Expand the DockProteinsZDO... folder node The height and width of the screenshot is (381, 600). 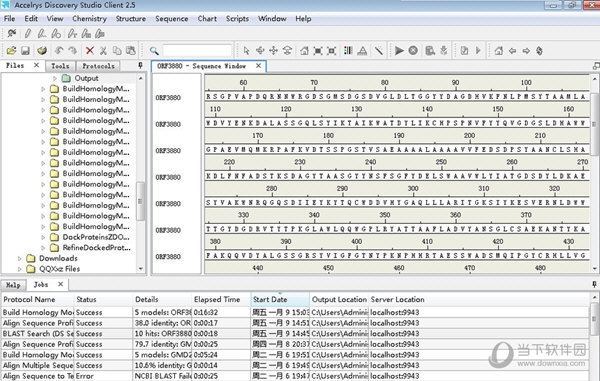point(43,237)
